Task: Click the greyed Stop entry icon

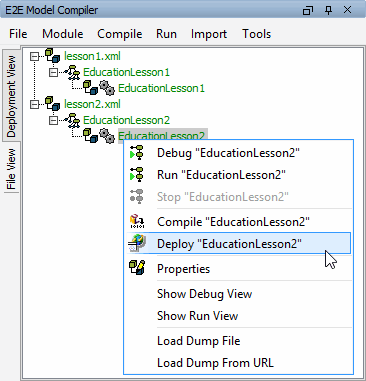Action: (x=137, y=196)
